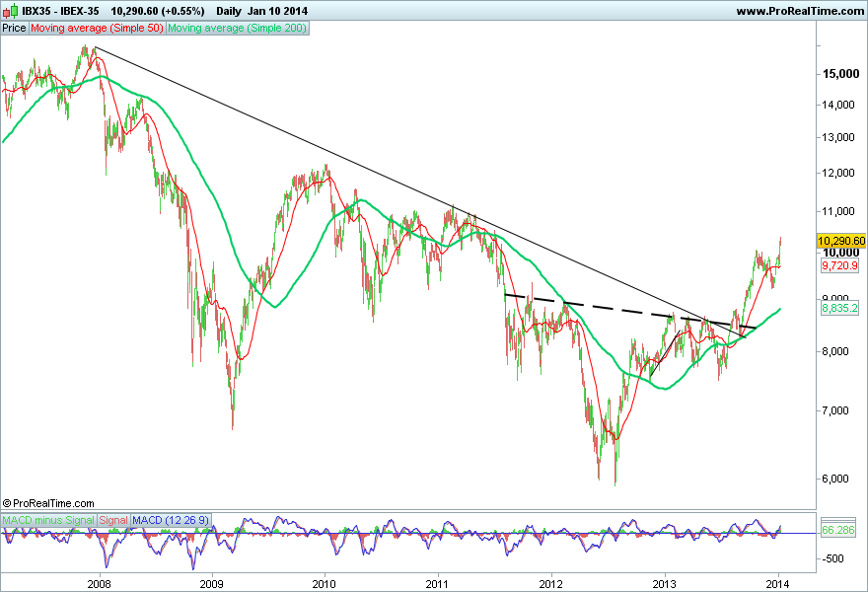Click the 6,000 price axis label
Screen dimensions: 868x592
[x=835, y=479]
